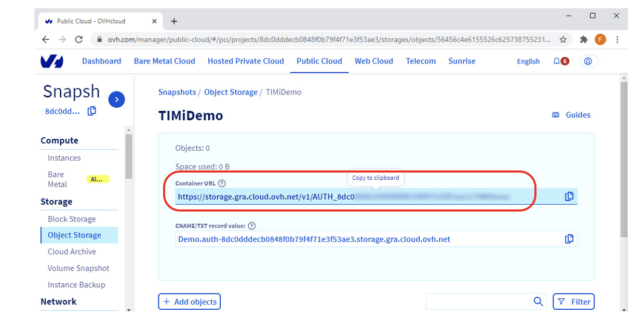Click the CNAME/TXT record help icon
Image resolution: width=644 pixels, height=316 pixels.
(x=252, y=226)
